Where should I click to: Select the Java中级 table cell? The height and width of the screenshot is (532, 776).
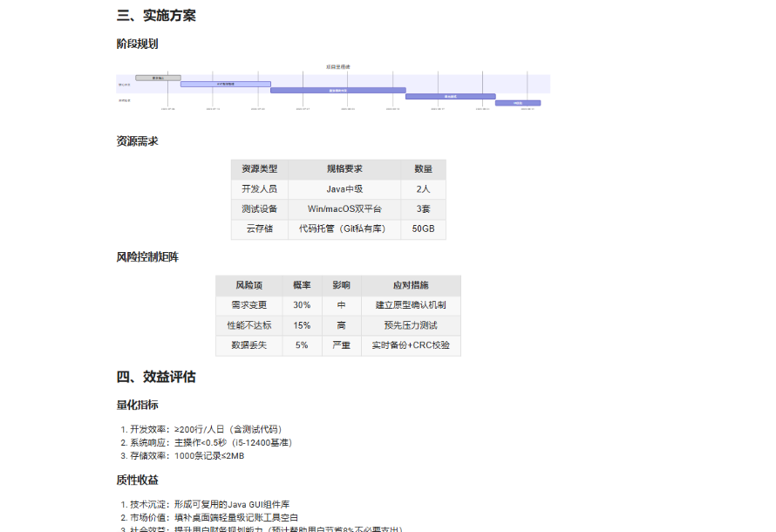pos(344,189)
